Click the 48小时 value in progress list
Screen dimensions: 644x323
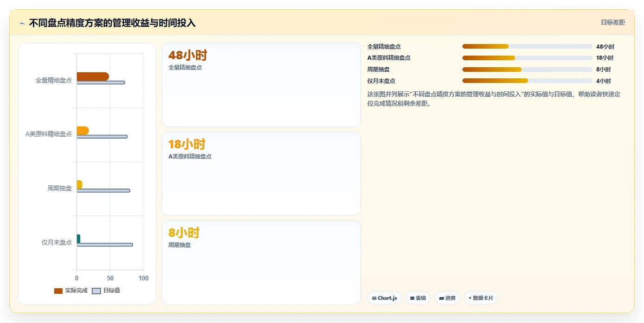(605, 47)
